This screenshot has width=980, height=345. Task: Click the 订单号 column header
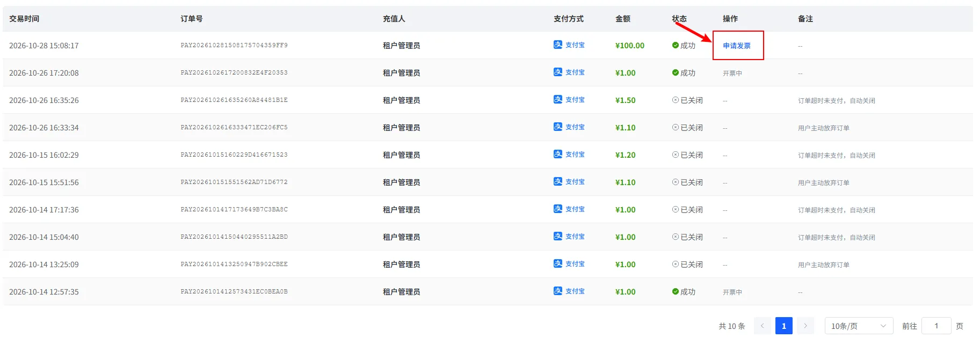192,19
